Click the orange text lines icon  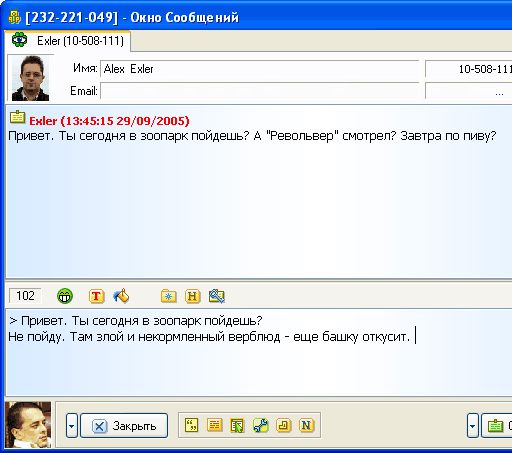pos(214,425)
